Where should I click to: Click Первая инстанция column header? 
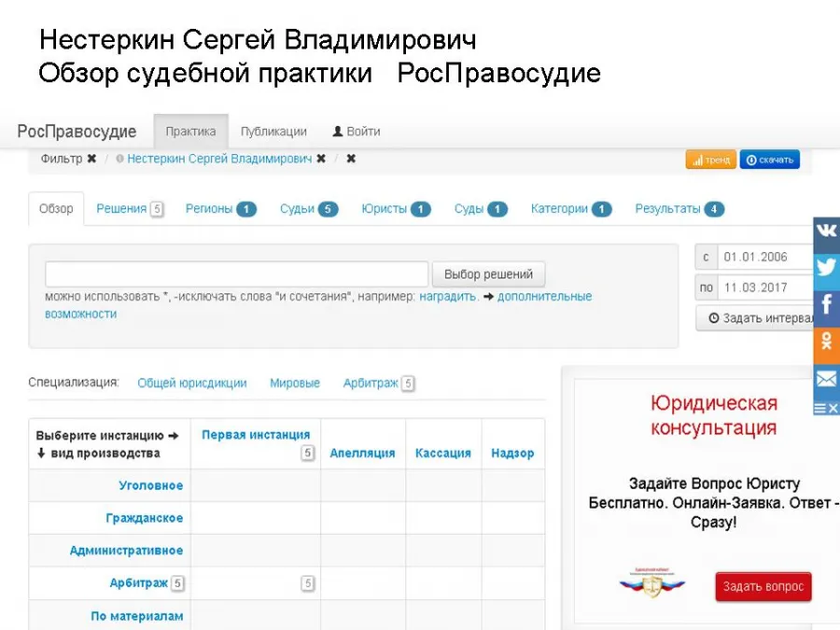click(x=256, y=435)
